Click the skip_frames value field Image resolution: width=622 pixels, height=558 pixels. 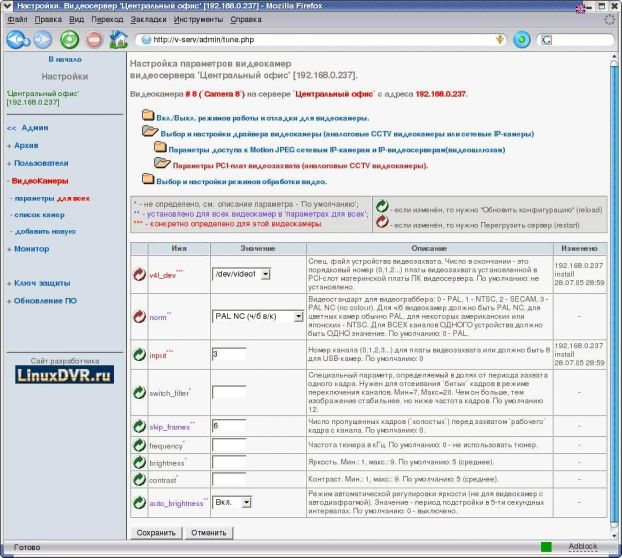pos(229,426)
